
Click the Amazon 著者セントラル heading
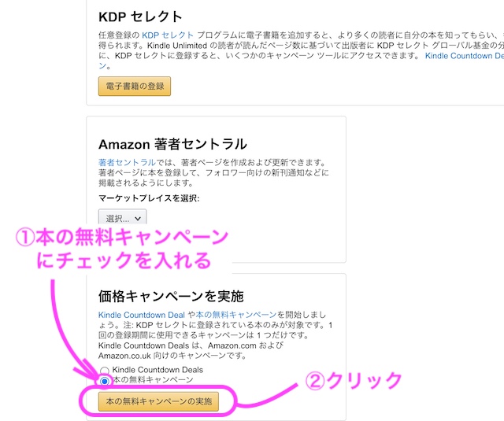coord(172,144)
